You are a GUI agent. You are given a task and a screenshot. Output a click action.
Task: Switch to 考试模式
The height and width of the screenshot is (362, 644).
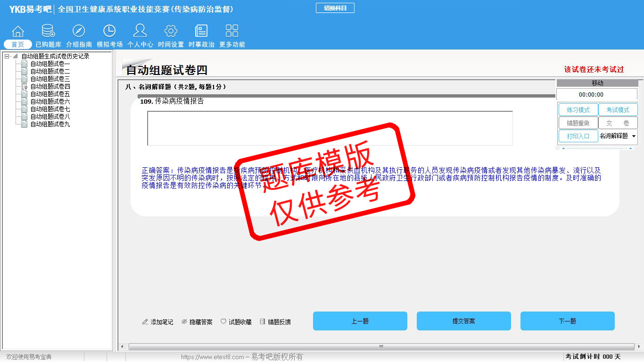pos(618,110)
